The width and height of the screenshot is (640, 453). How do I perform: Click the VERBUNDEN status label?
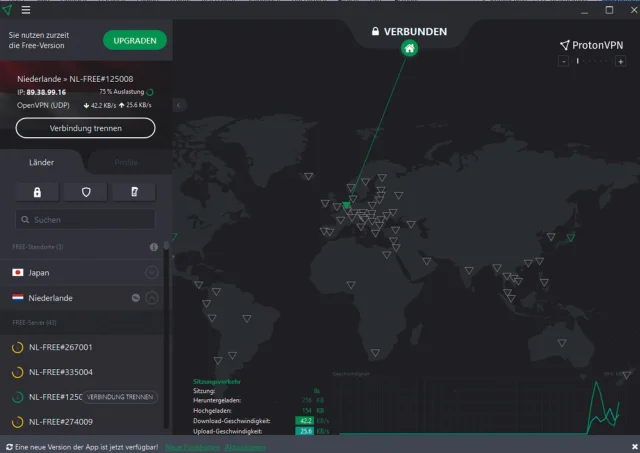(x=415, y=32)
